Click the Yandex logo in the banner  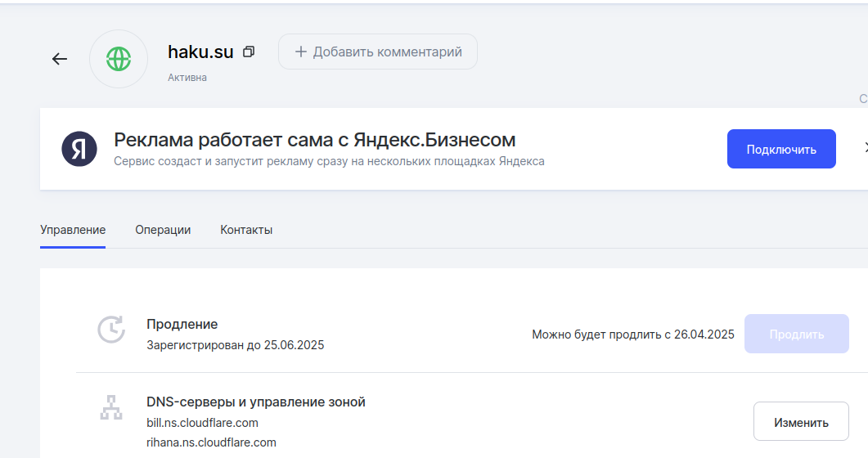[x=79, y=149]
